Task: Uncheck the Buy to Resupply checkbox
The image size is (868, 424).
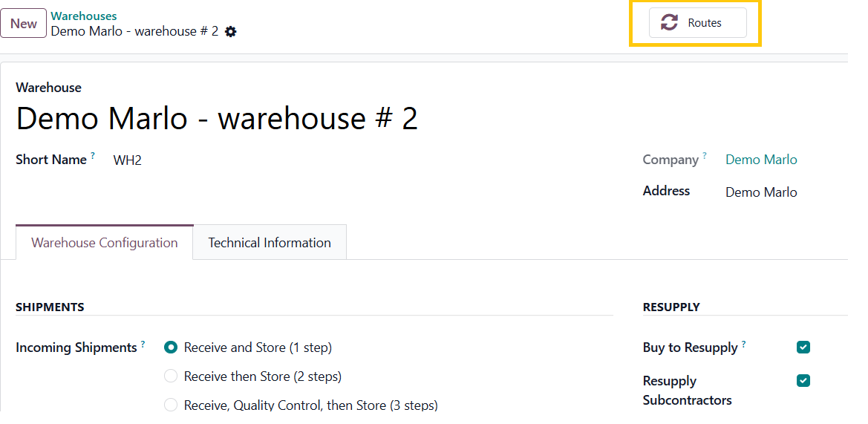Action: [x=803, y=348]
